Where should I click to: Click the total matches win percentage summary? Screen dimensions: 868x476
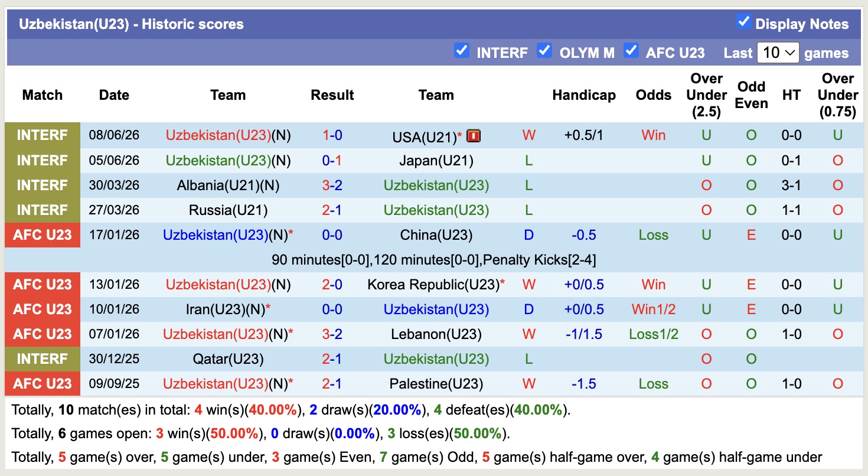click(291, 410)
